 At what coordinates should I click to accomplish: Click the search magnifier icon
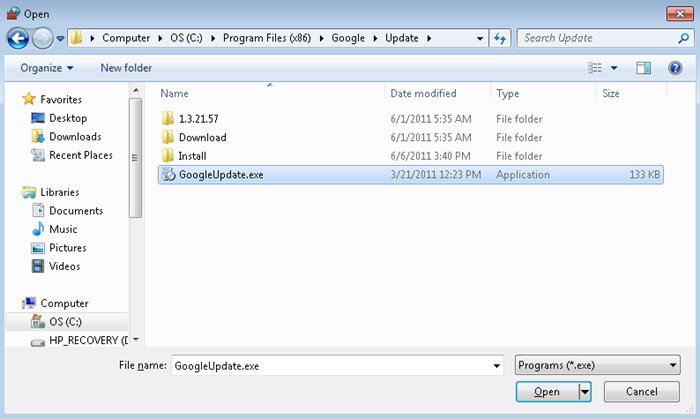[x=681, y=39]
